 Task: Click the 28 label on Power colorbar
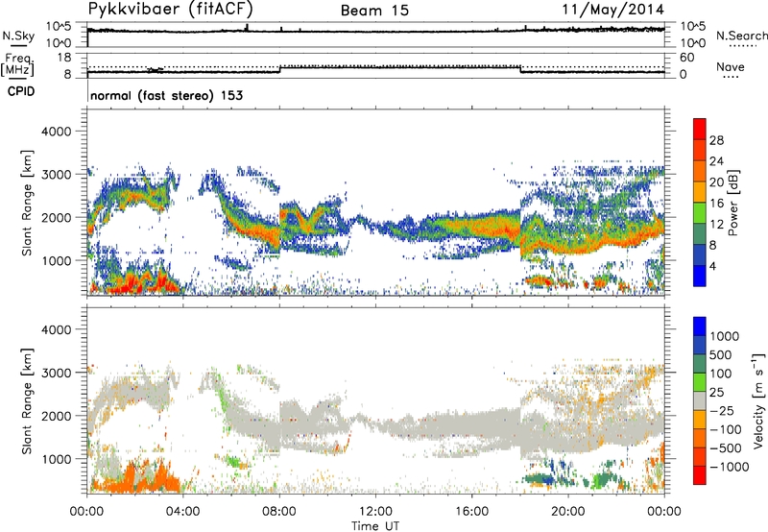pos(716,140)
